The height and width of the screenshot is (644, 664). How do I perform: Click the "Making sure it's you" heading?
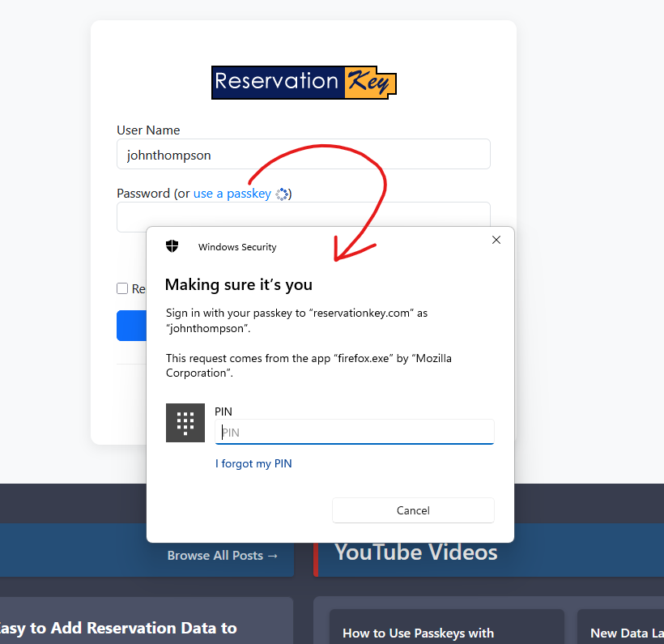(239, 284)
